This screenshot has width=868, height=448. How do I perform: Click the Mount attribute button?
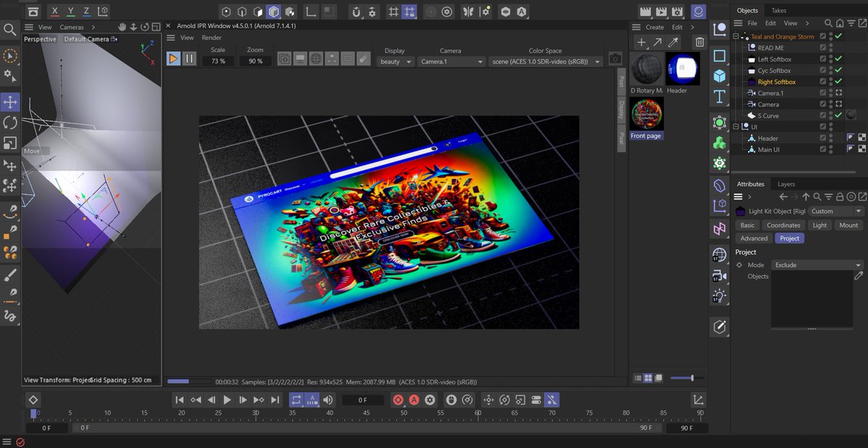tap(848, 225)
